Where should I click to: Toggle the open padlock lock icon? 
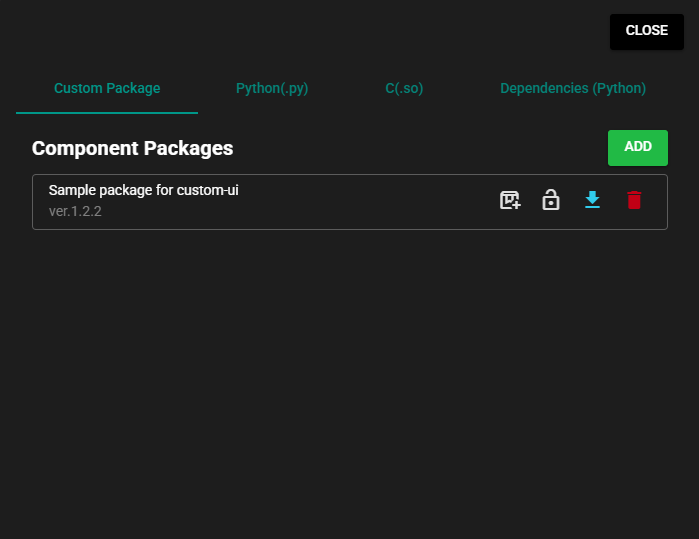tap(551, 201)
